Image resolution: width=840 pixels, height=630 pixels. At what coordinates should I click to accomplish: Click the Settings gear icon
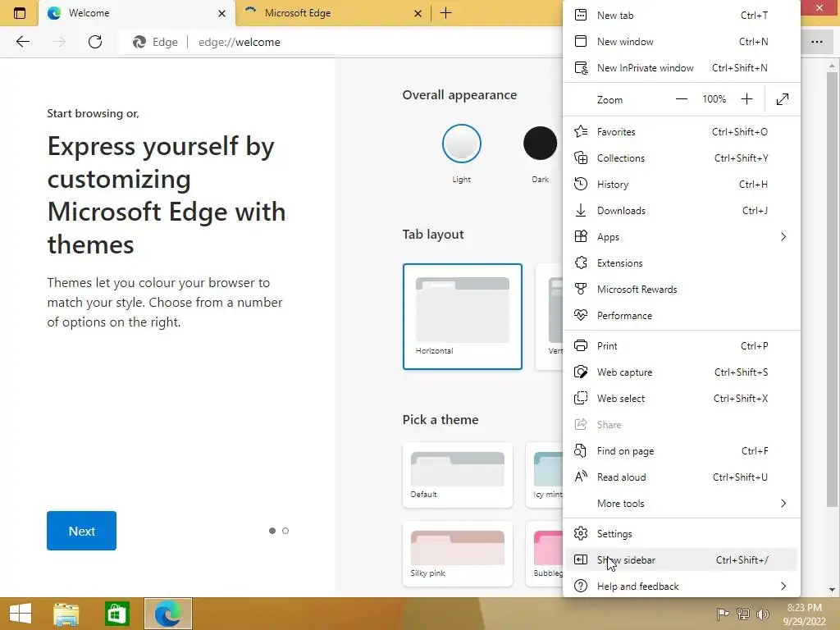(x=581, y=533)
